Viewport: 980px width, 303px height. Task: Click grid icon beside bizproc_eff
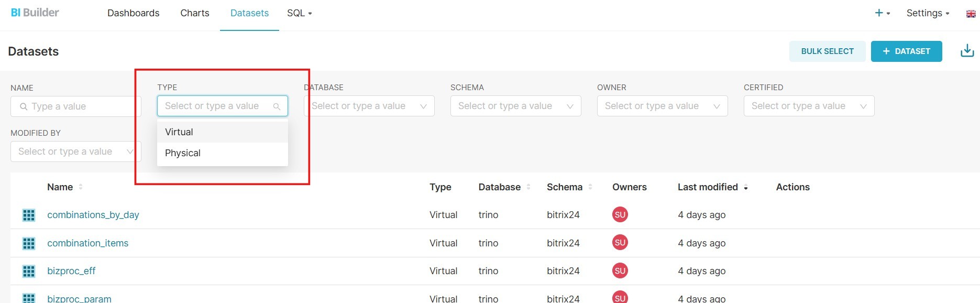tap(29, 271)
